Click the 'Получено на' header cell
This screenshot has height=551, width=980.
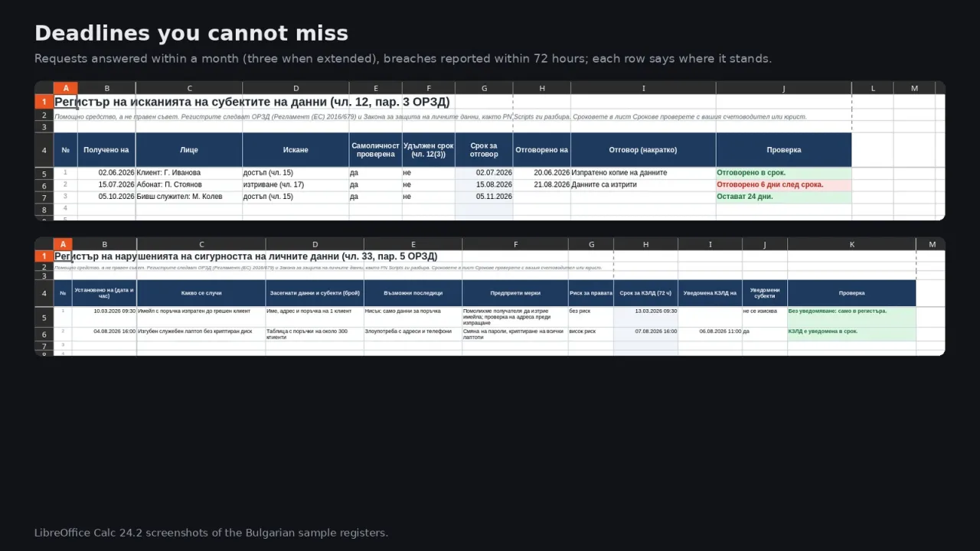pyautogui.click(x=106, y=150)
